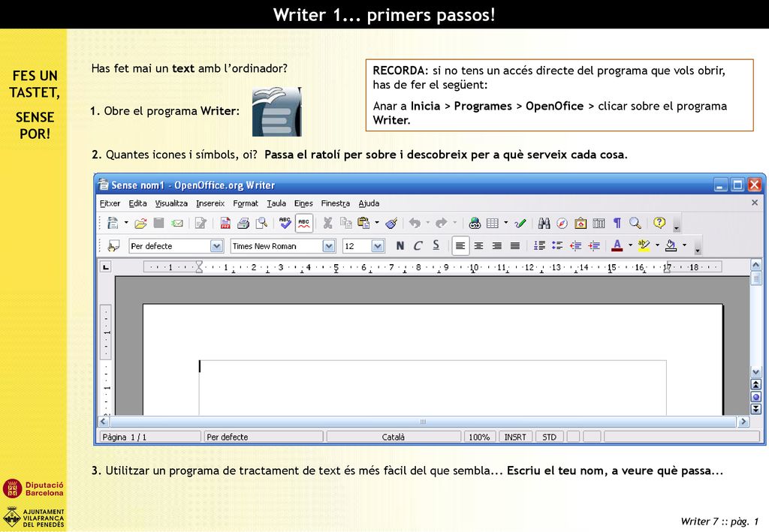The height and width of the screenshot is (532, 769).
Task: Click the Copy icon
Action: click(345, 224)
